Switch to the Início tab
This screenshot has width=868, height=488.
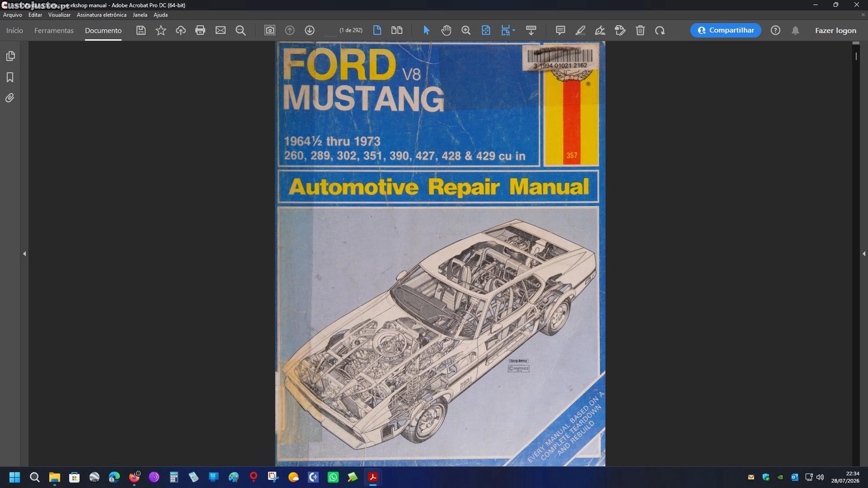click(14, 30)
